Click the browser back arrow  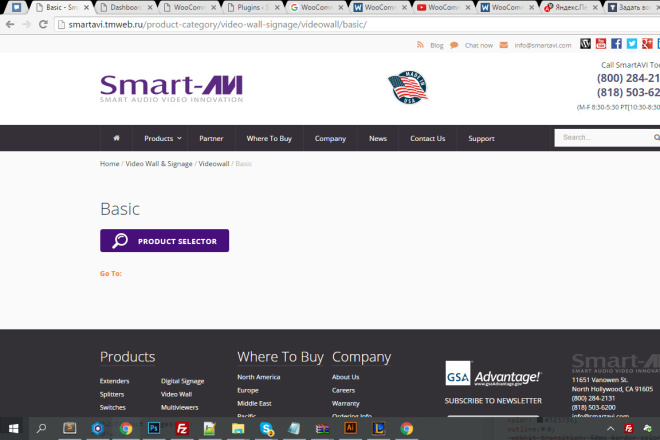click(x=10, y=24)
